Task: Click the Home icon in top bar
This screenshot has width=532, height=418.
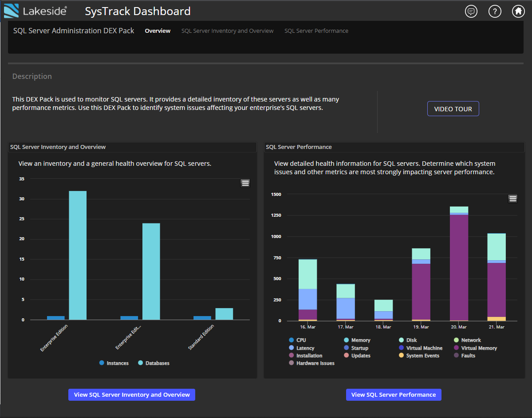Action: [518, 11]
